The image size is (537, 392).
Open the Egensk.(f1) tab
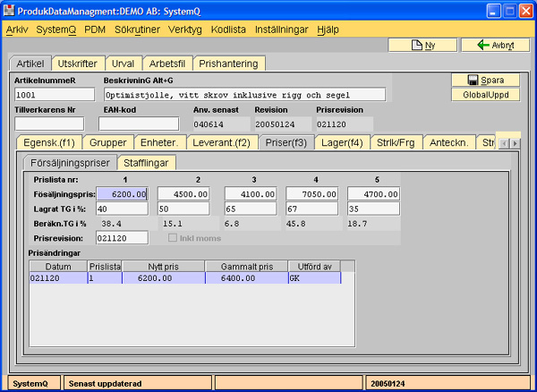pyautogui.click(x=49, y=142)
